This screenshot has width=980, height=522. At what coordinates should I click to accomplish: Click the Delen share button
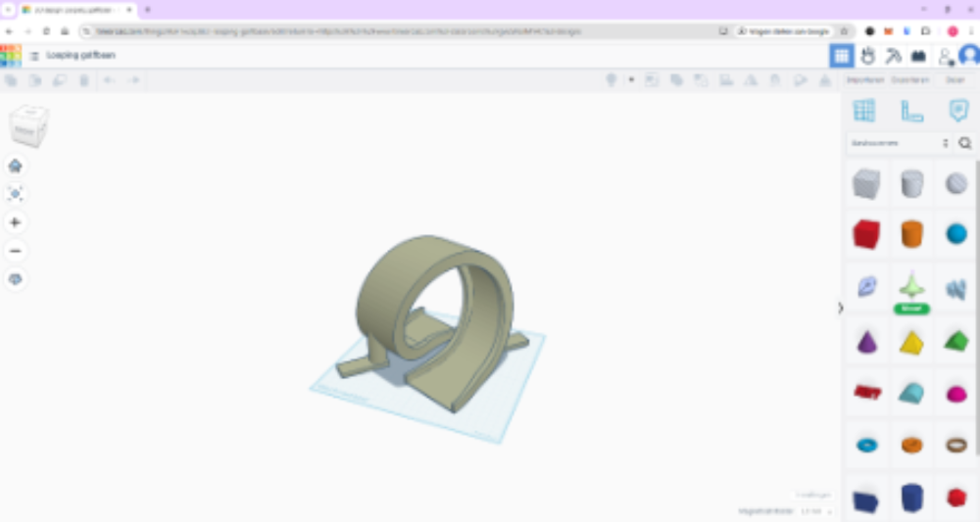point(955,80)
